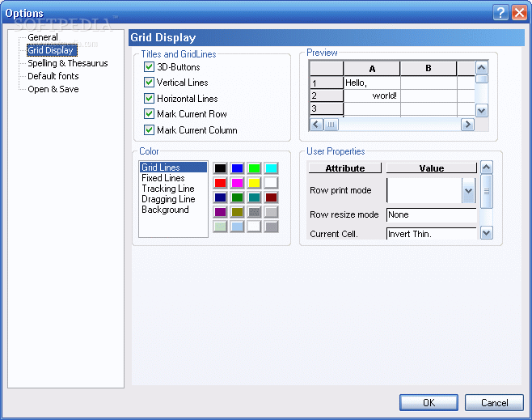Click column A header in preview
The image size is (532, 420).
(x=372, y=68)
